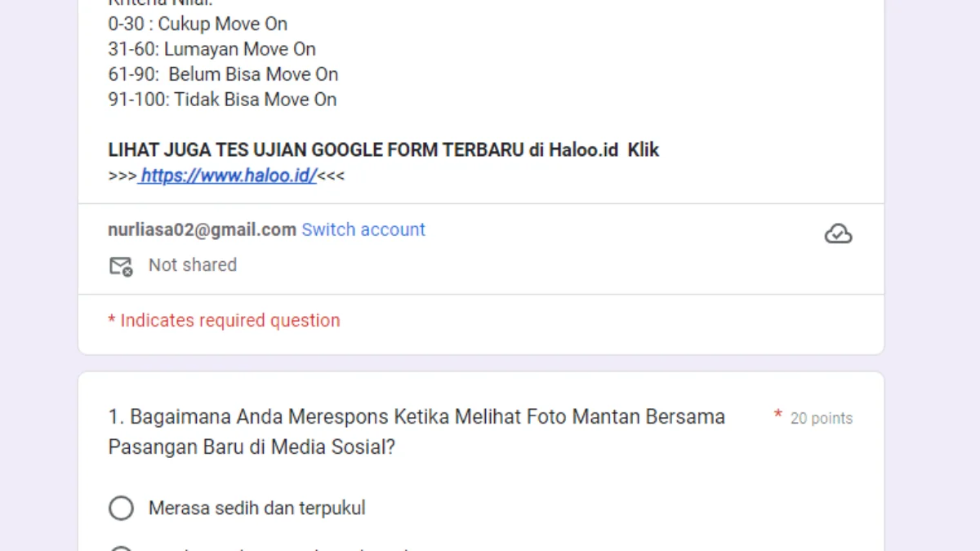This screenshot has width=980, height=551.
Task: Click the nurliasa02@gmail.com account email
Action: click(202, 229)
